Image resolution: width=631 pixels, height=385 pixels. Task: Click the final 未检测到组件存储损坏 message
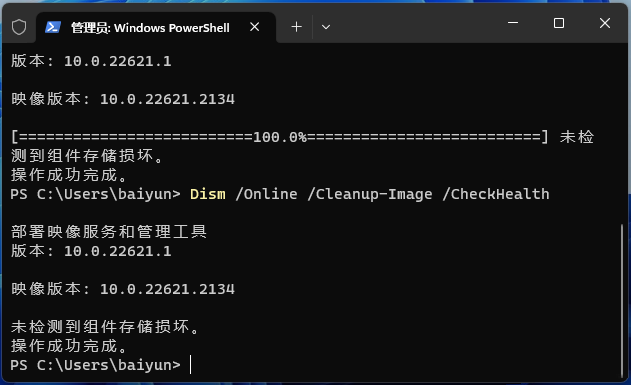click(x=105, y=327)
